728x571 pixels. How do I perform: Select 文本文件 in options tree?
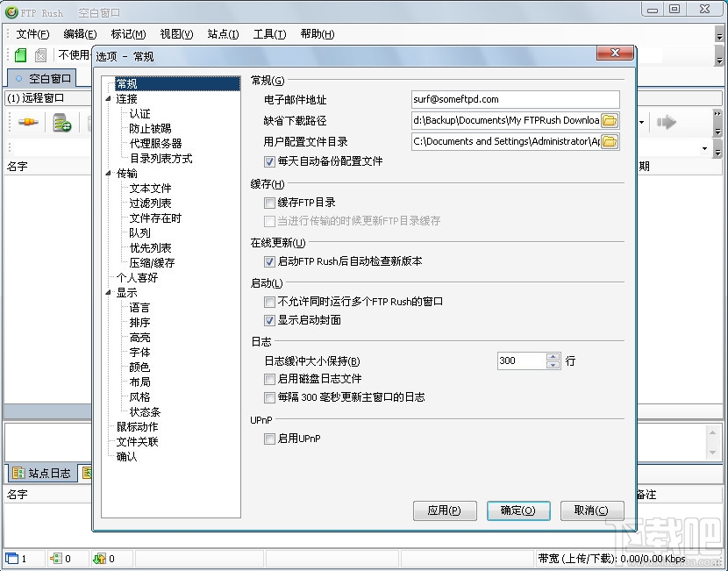[150, 188]
